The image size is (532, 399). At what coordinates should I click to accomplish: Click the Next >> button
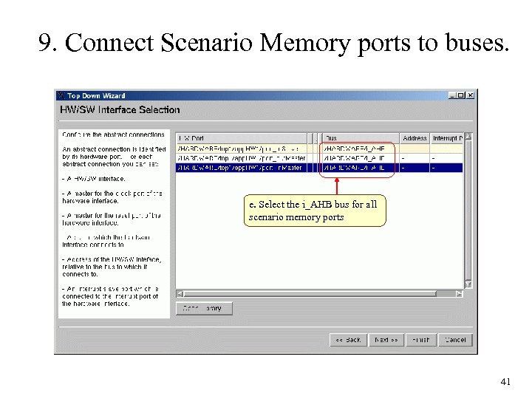[x=386, y=340]
